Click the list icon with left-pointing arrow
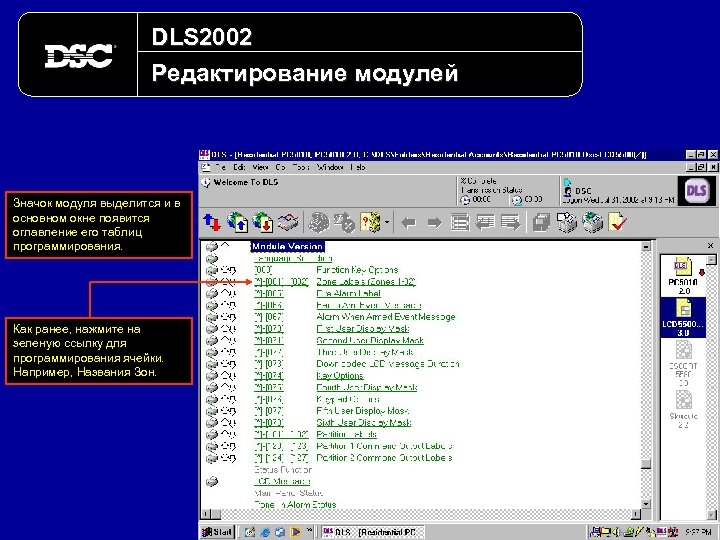The width and height of the screenshot is (720, 540). [x=485, y=223]
